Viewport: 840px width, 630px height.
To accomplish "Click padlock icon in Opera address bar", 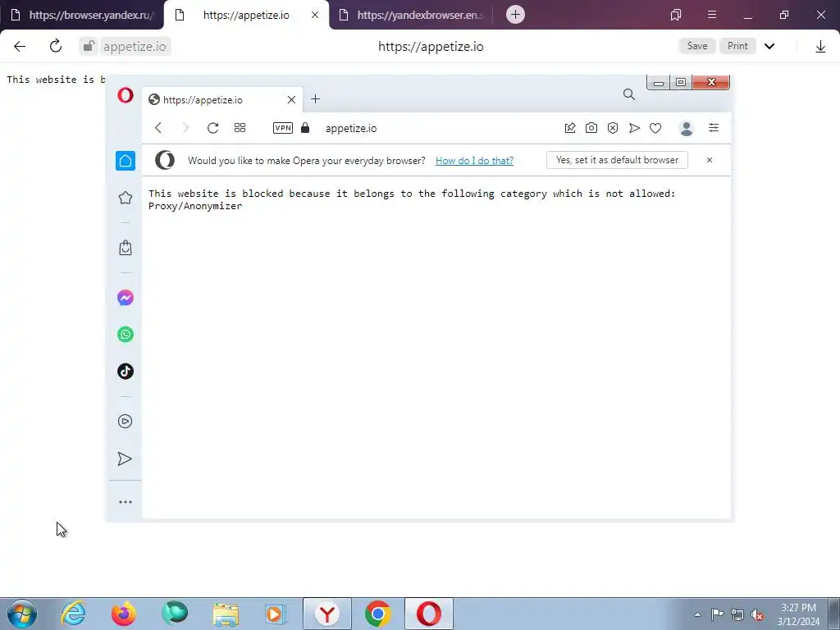I will pos(305,127).
